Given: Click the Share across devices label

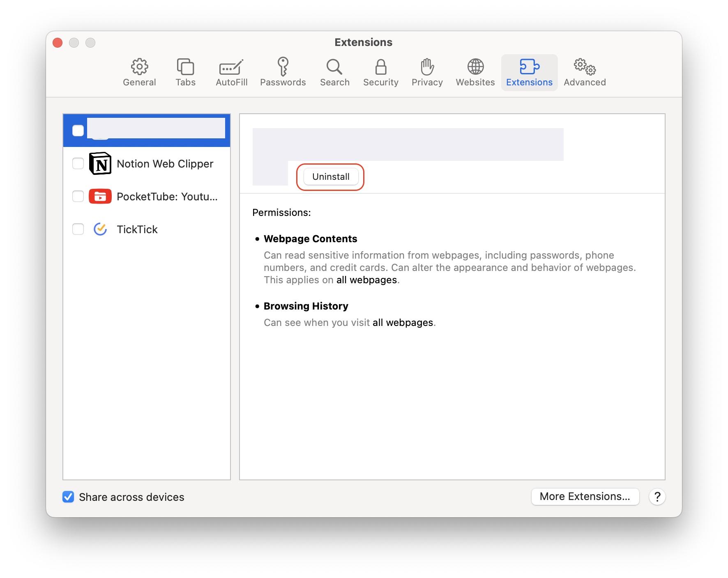Looking at the screenshot, I should (131, 497).
